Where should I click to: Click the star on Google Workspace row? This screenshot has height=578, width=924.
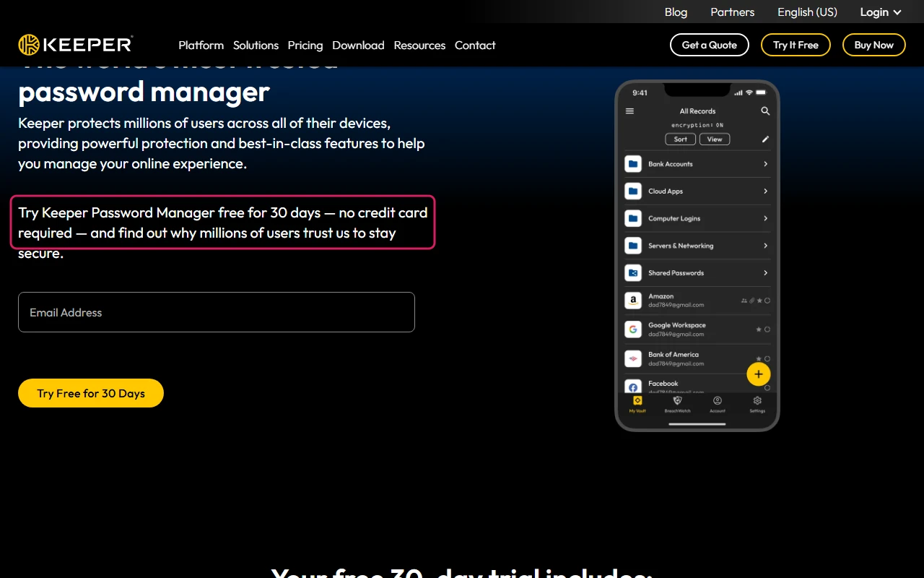coord(759,329)
